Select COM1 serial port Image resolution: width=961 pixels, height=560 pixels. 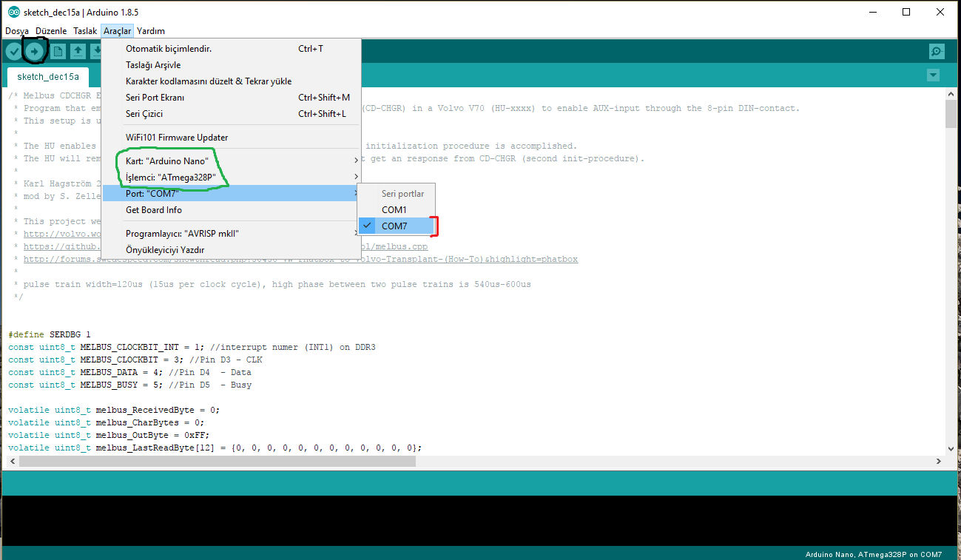pos(397,210)
